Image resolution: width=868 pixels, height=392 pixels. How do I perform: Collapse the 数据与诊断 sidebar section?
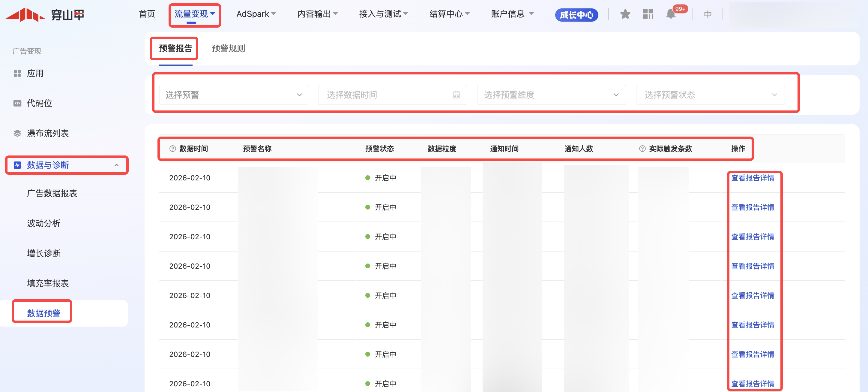click(x=116, y=165)
